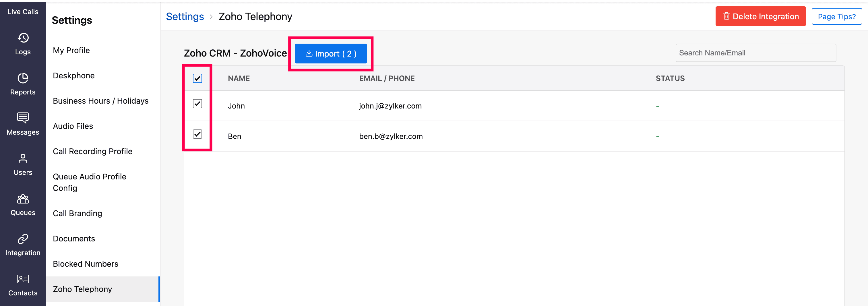This screenshot has height=306, width=868.
Task: Uncheck the checkbox for Ben
Action: [x=197, y=134]
